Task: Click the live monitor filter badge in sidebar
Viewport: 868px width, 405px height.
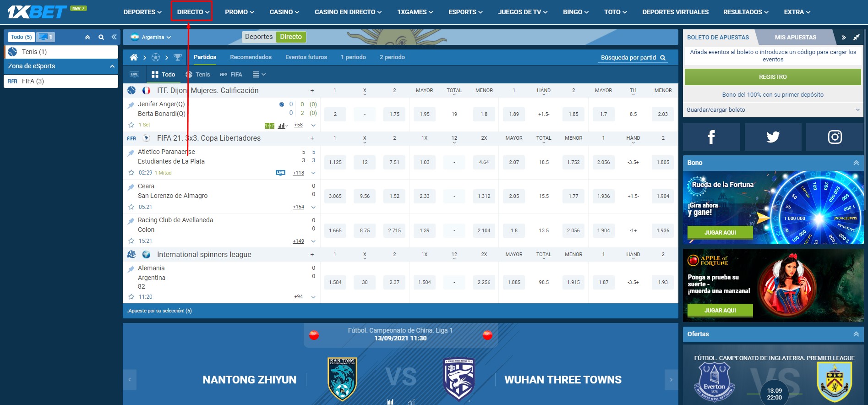Action: (x=46, y=37)
